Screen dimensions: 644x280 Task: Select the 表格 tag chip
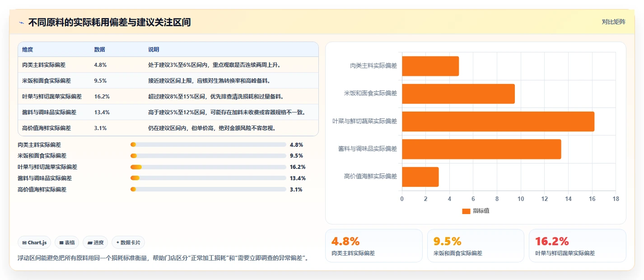67,243
